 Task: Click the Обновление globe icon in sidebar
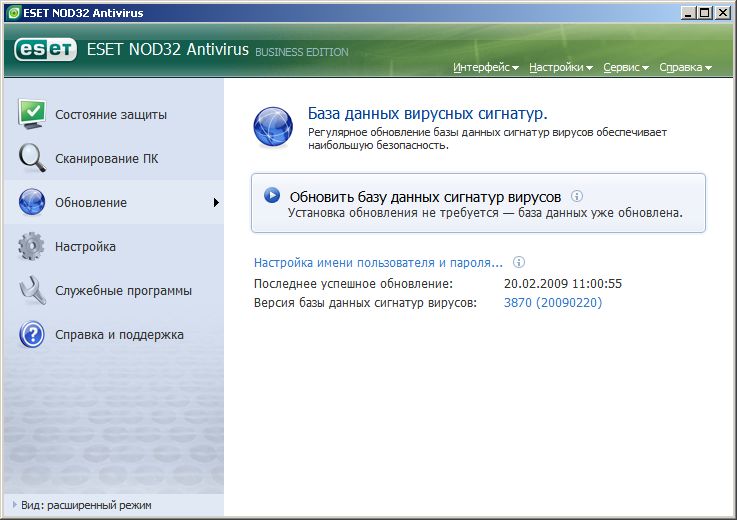point(32,202)
